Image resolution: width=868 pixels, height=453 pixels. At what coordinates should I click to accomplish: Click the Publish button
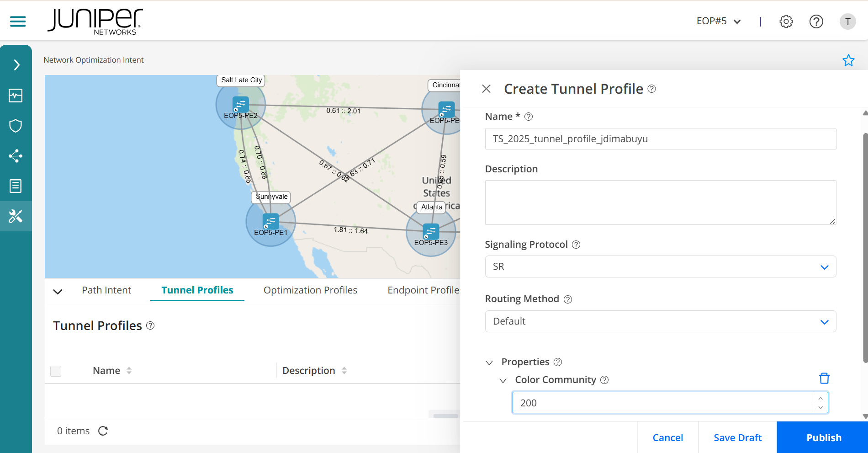pyautogui.click(x=823, y=437)
